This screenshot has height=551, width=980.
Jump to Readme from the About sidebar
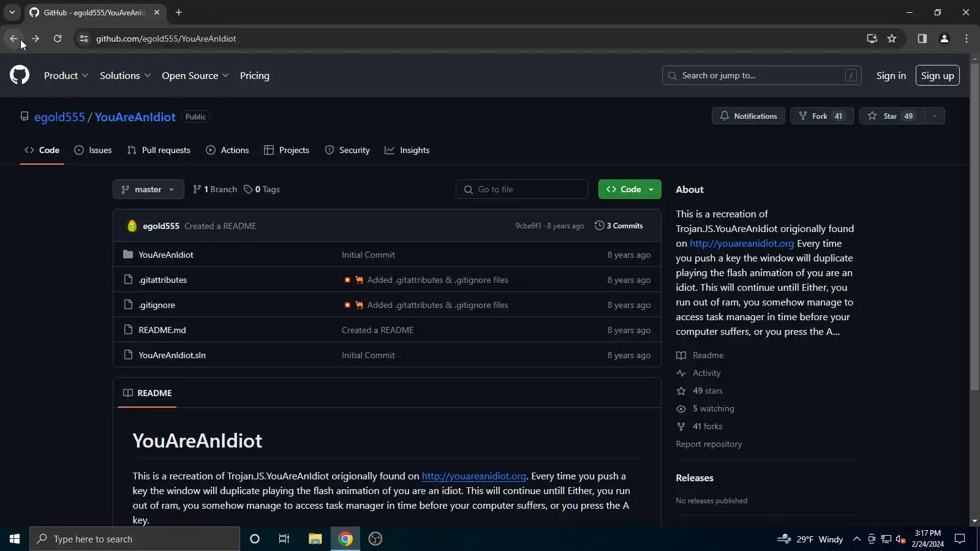pyautogui.click(x=699, y=355)
